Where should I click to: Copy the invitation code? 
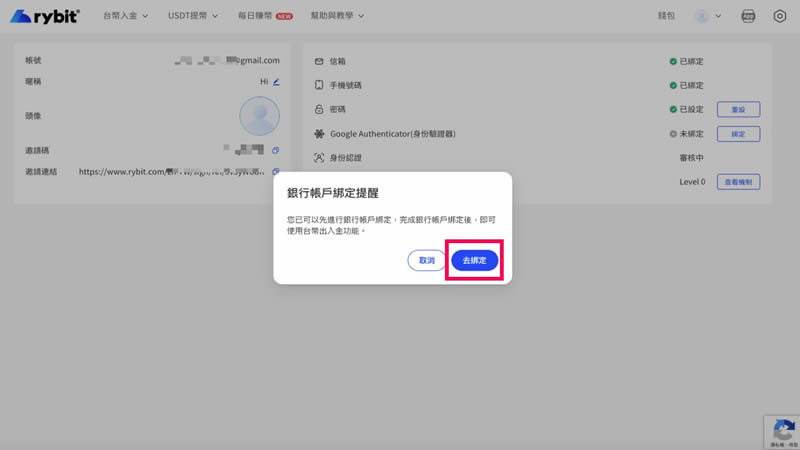(275, 150)
